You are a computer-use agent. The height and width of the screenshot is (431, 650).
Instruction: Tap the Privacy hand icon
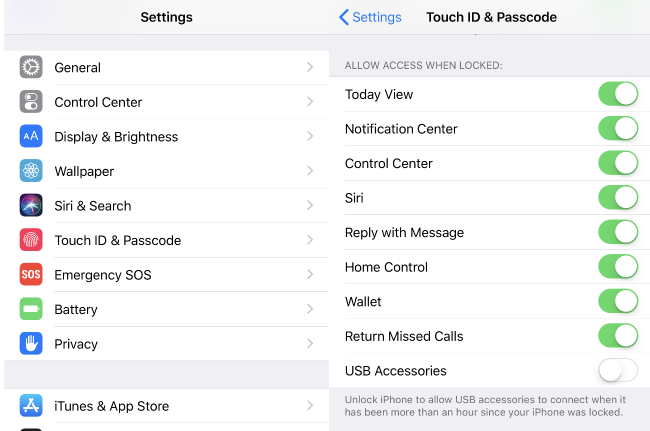(31, 343)
